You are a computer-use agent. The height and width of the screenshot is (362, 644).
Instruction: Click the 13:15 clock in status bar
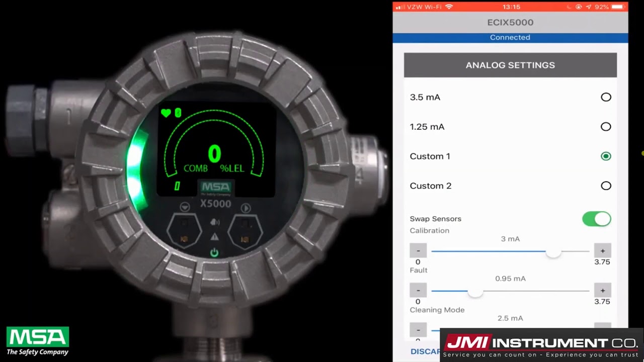(x=511, y=7)
